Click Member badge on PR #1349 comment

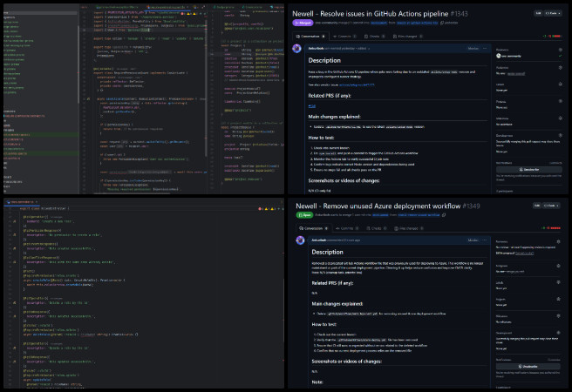pyautogui.click(x=473, y=240)
